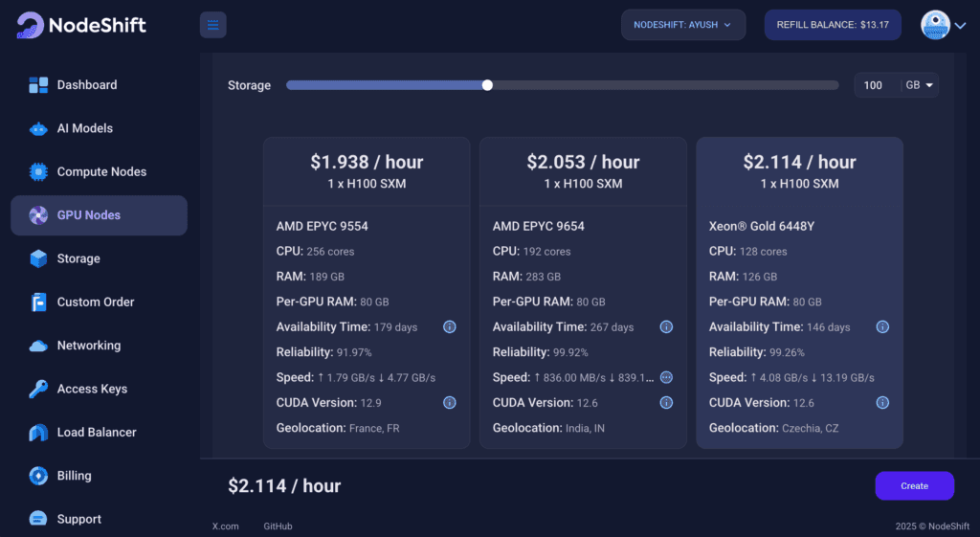Show info for 179 days availability

pos(450,327)
